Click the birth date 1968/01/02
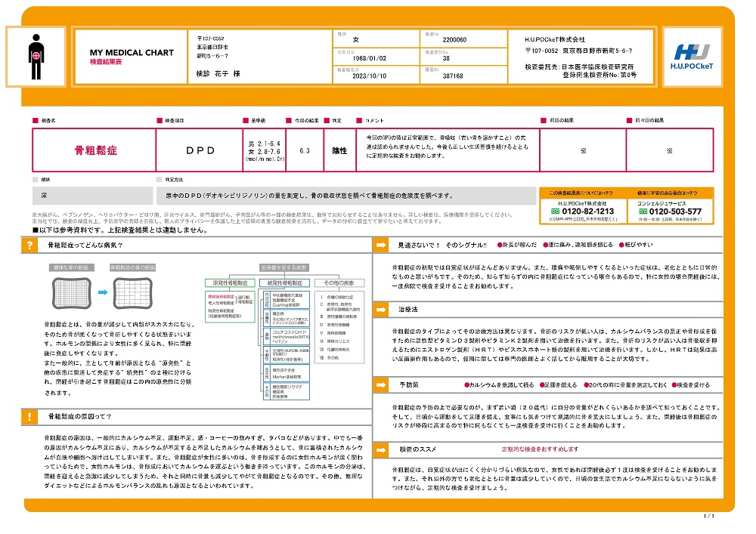Screen dimensions: 756x534 (x=370, y=58)
